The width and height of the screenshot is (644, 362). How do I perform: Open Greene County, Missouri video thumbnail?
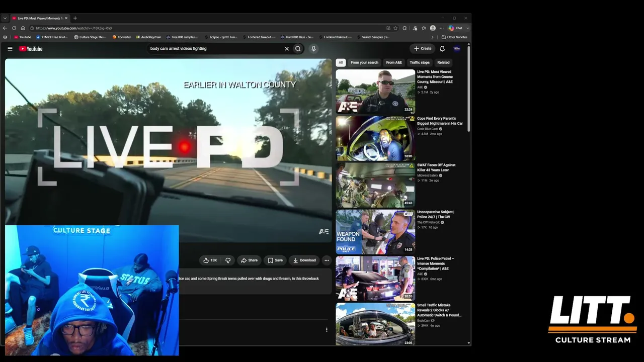tap(375, 92)
